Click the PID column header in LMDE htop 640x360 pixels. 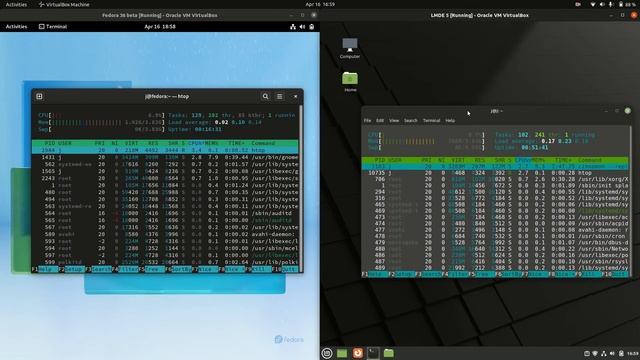coord(380,160)
